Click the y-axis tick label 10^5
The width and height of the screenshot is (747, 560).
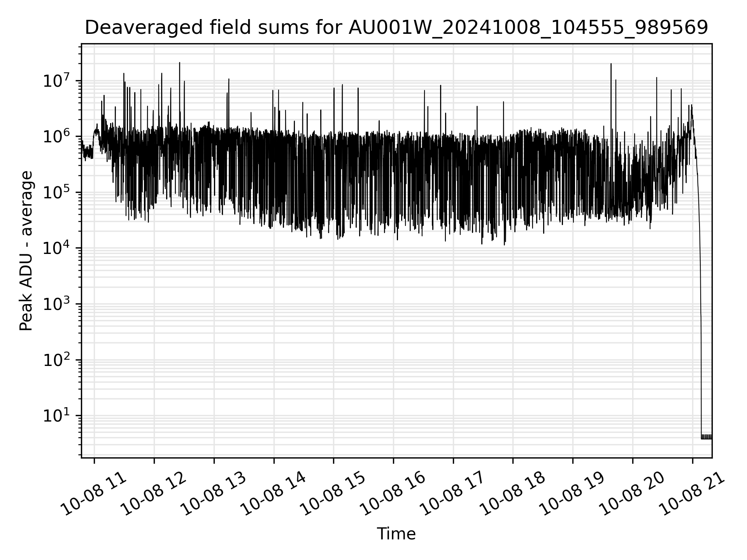click(57, 192)
